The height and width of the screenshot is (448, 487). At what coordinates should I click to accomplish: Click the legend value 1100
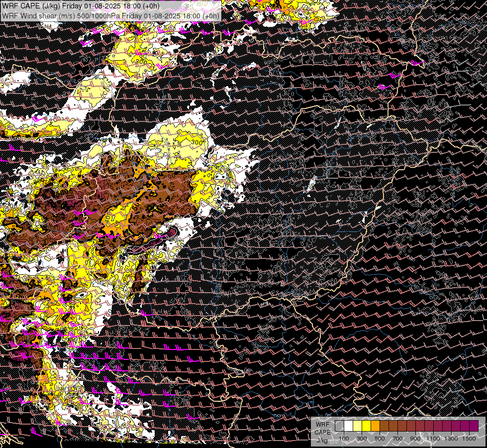coord(433,439)
